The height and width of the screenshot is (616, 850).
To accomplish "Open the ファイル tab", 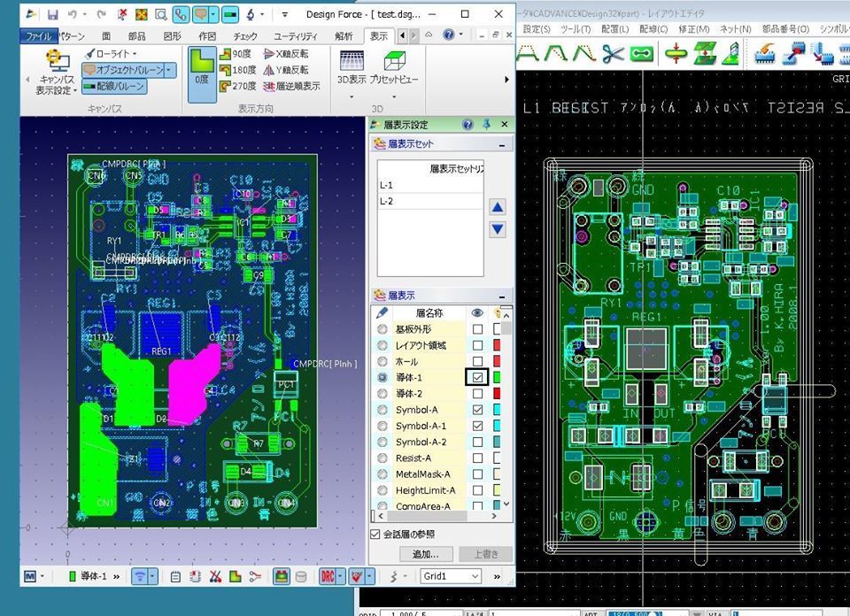I will click(39, 36).
